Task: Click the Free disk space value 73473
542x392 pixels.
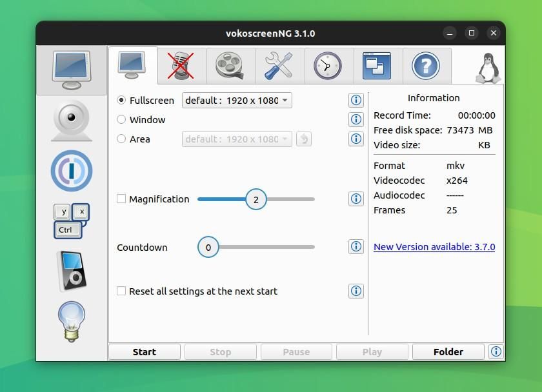Action: 460,130
